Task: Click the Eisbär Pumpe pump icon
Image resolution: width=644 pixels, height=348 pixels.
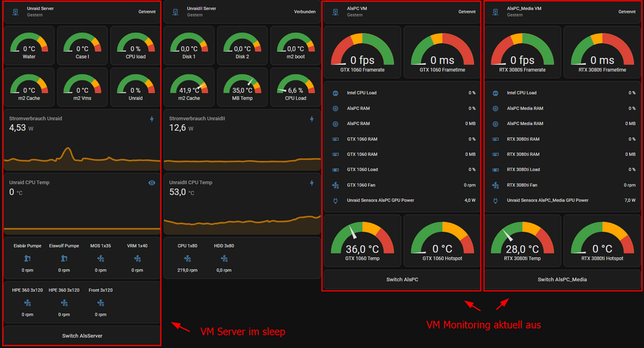Action: click(28, 258)
